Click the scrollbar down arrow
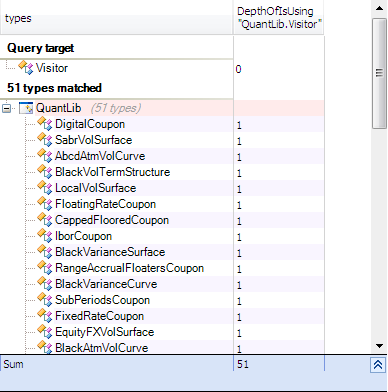Viewport: 388px width, 392px height. click(x=379, y=346)
